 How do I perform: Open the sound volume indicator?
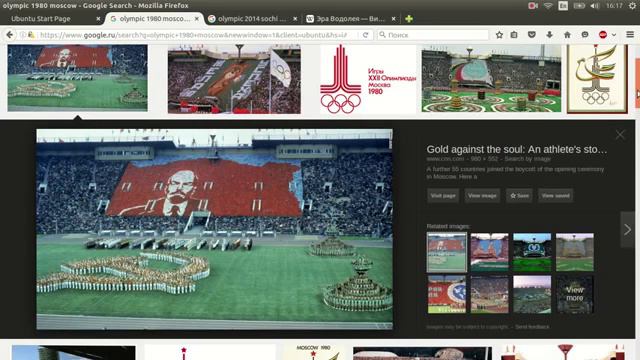click(x=595, y=6)
